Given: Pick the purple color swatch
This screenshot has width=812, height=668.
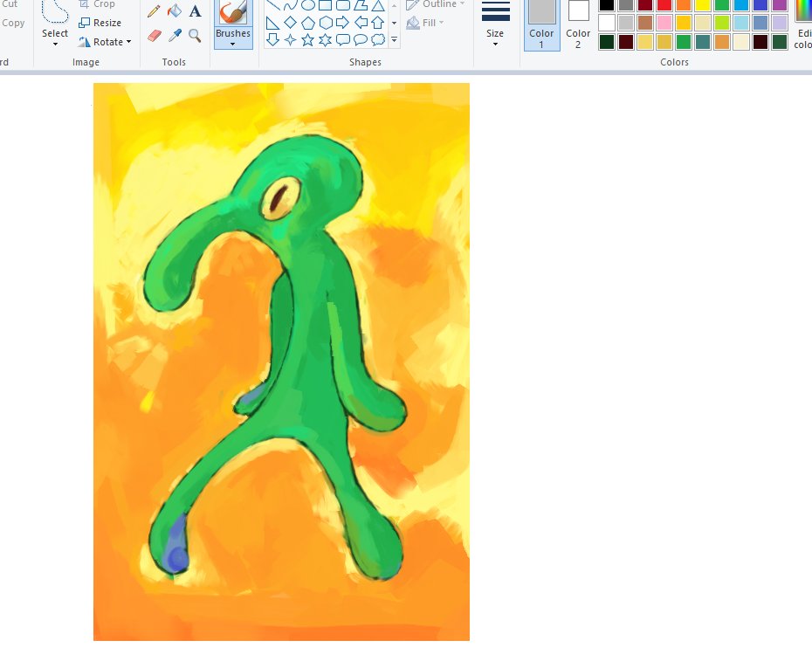Looking at the screenshot, I should (780, 5).
